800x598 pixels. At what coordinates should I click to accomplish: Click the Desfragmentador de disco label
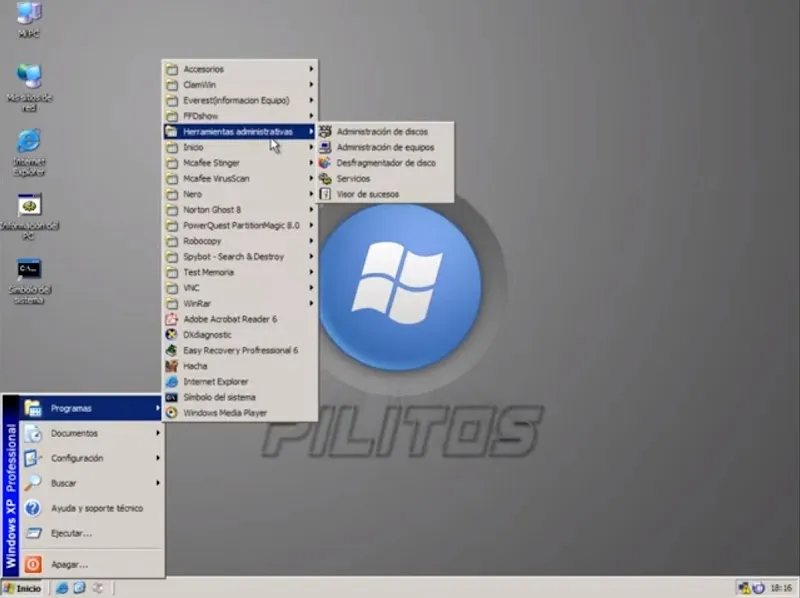coord(386,163)
